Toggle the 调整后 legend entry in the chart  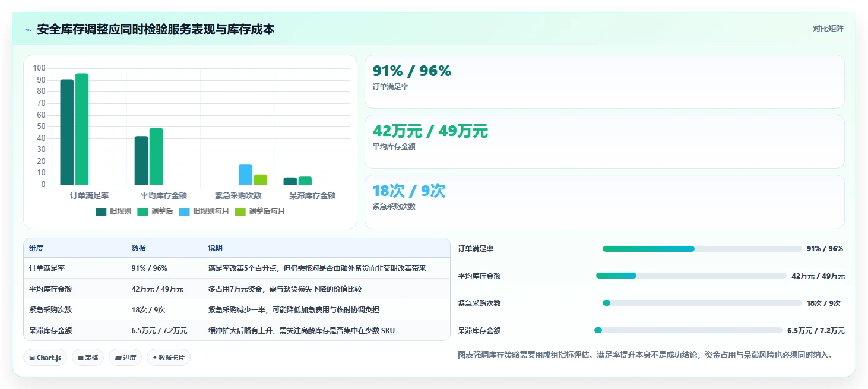click(x=155, y=211)
